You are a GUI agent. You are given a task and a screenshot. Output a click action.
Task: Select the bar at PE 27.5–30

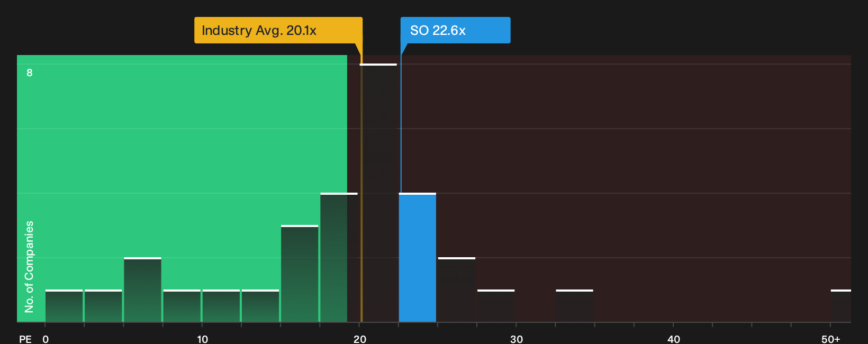pos(496,306)
